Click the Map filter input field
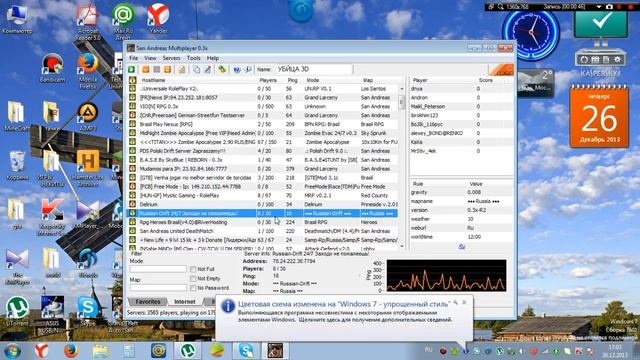Image resolution: width=640 pixels, height=360 pixels. point(158,288)
